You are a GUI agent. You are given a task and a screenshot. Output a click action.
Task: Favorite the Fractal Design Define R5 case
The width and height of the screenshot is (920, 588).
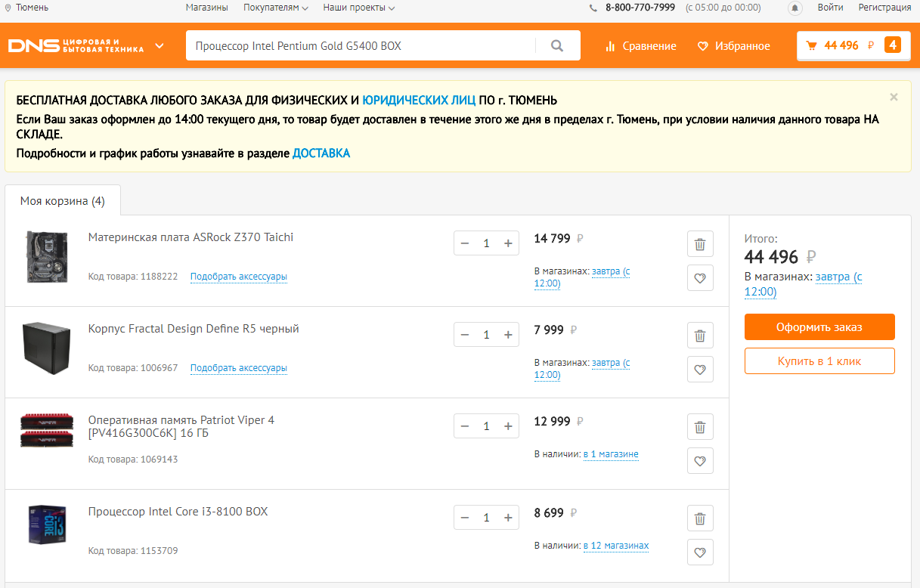pos(700,370)
